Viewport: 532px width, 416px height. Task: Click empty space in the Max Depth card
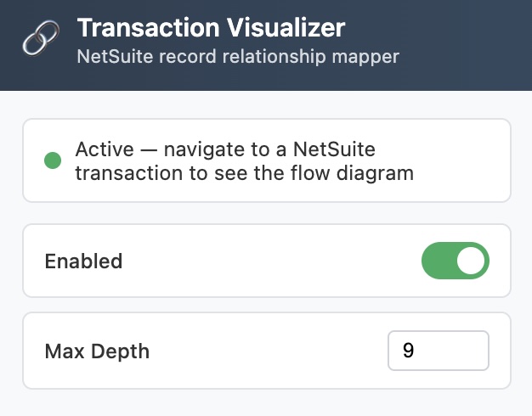coord(268,351)
